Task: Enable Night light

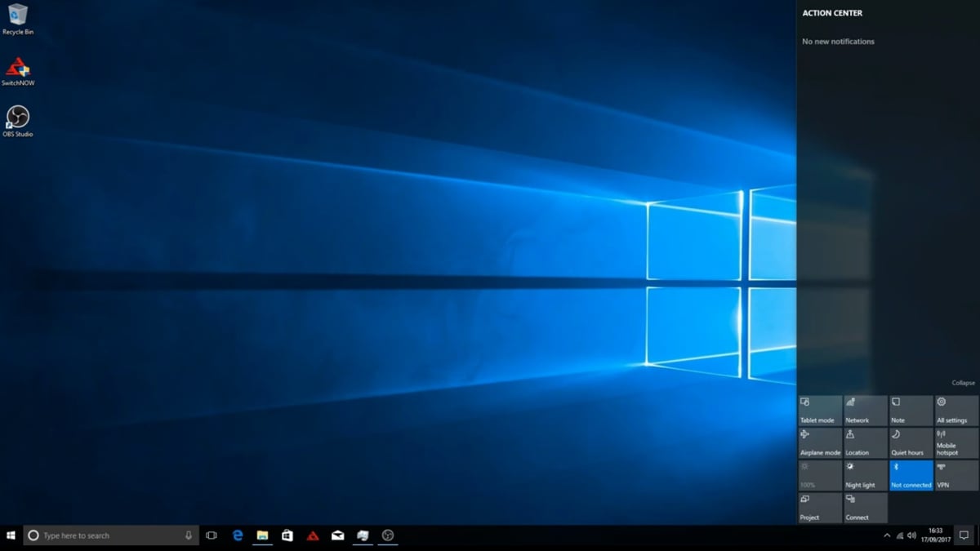Action: click(x=865, y=474)
